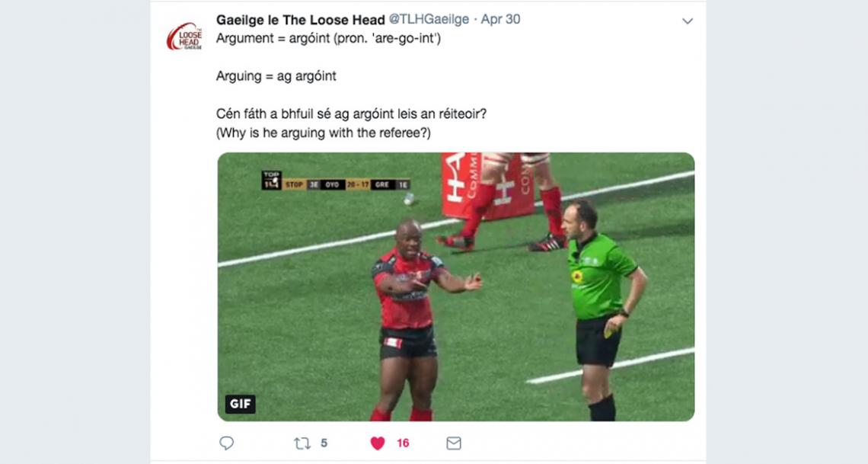868x464 pixels.
Task: Open Gaeilge le The Loose Head profile name
Action: 301,19
